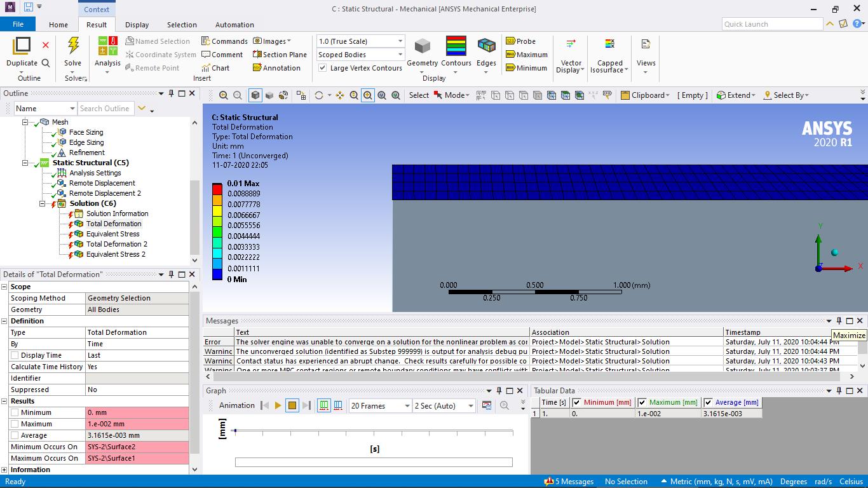Click the Quick Launch search field

[x=773, y=24]
